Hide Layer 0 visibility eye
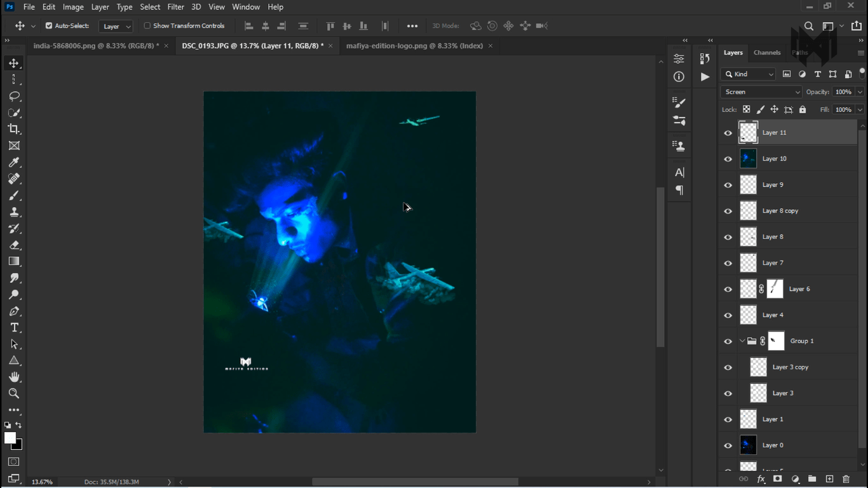The width and height of the screenshot is (868, 488). tap(728, 445)
